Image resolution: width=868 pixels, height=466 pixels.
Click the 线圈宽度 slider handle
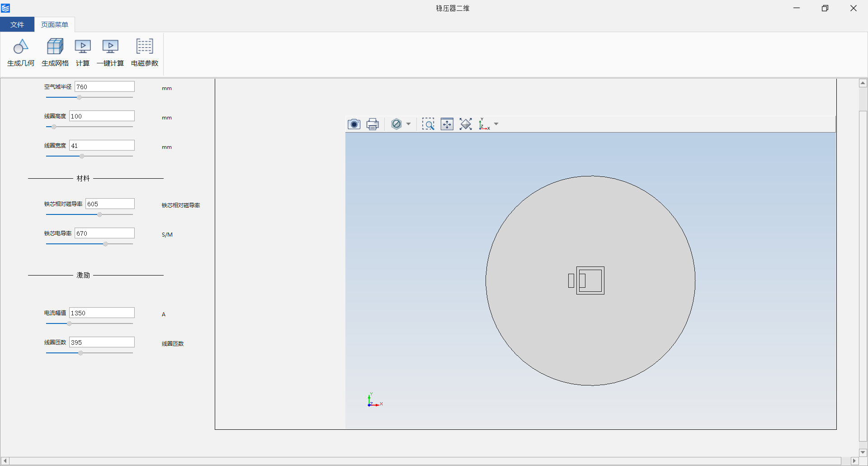tap(82, 156)
